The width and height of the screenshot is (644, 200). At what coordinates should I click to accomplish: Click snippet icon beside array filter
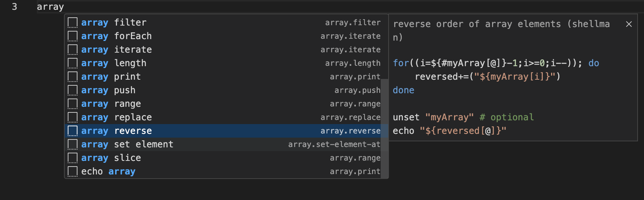(73, 23)
